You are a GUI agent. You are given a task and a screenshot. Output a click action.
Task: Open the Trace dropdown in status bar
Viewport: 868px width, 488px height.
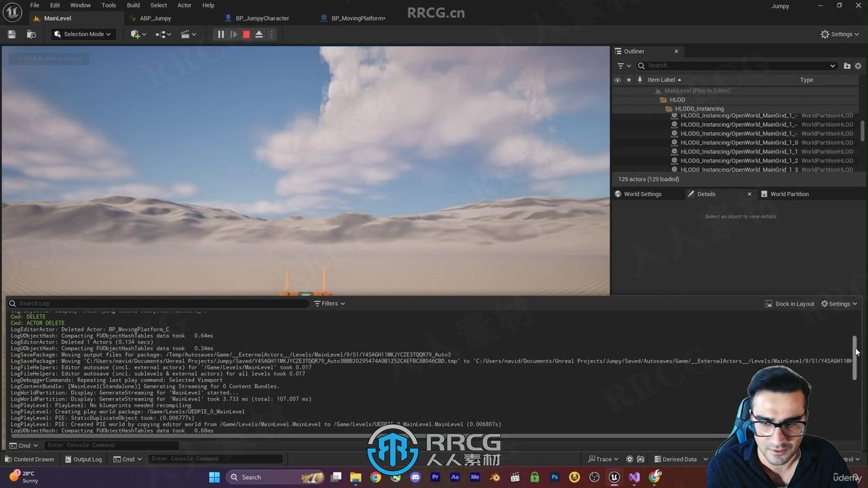pyautogui.click(x=603, y=459)
